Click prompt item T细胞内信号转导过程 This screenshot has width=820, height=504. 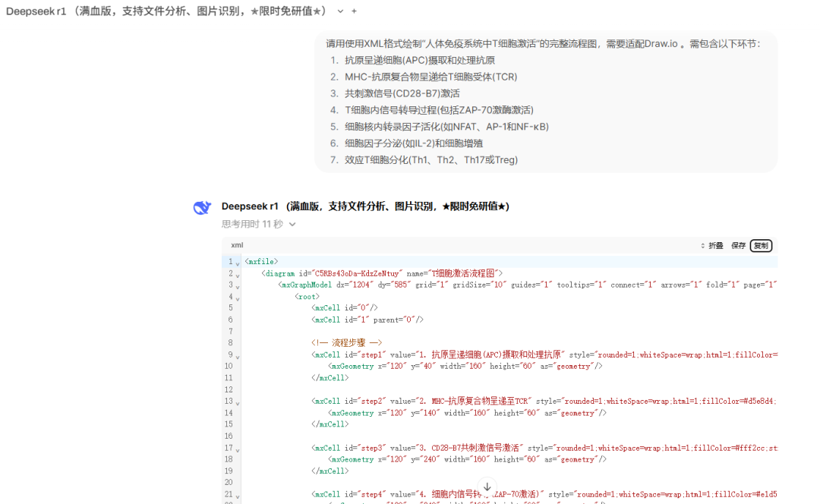pyautogui.click(x=440, y=110)
